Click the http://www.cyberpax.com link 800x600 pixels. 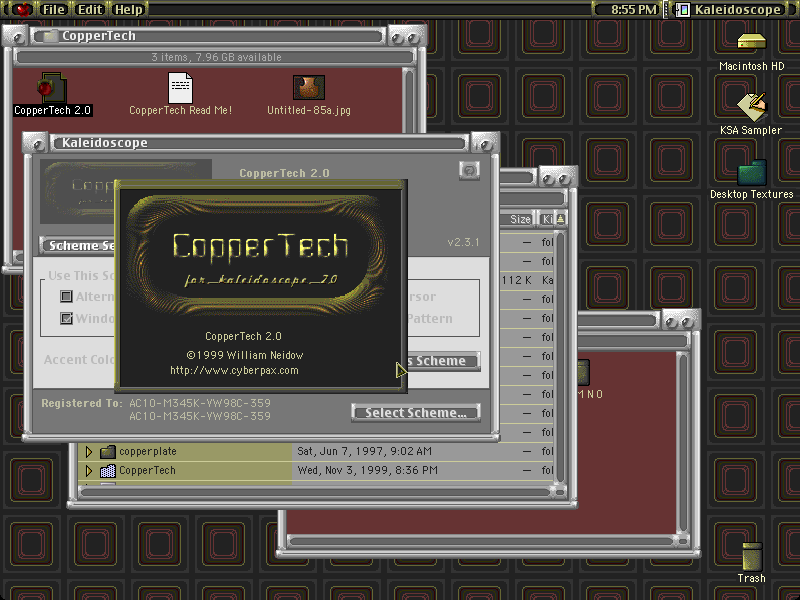point(234,370)
